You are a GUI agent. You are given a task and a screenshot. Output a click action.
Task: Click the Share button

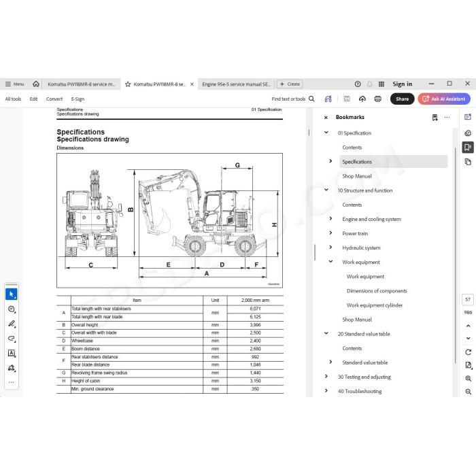click(x=403, y=99)
